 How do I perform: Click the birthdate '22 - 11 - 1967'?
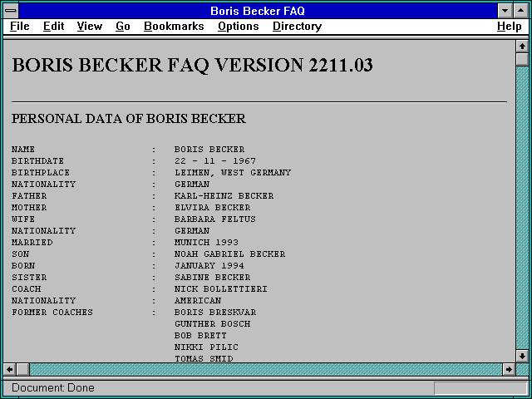tap(215, 160)
